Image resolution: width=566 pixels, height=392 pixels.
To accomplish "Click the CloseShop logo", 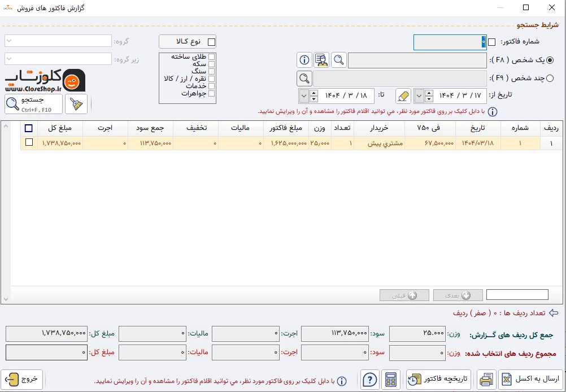I will click(45, 80).
